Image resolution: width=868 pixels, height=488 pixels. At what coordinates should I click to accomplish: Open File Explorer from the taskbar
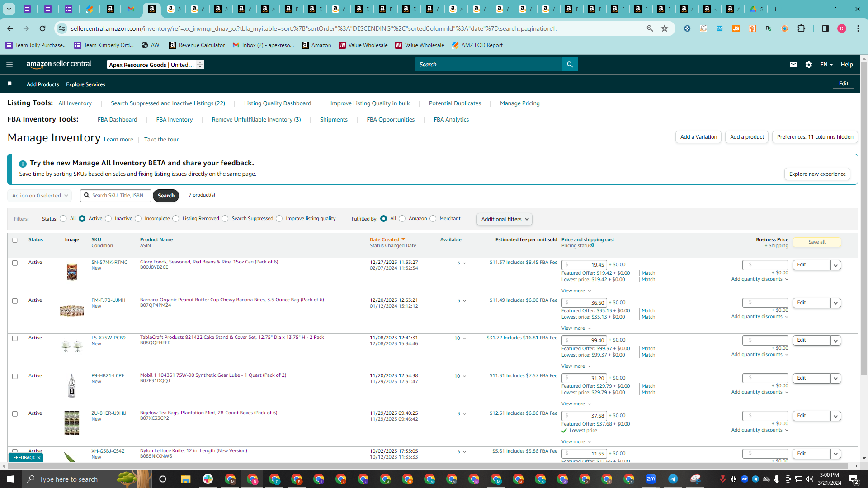click(185, 479)
